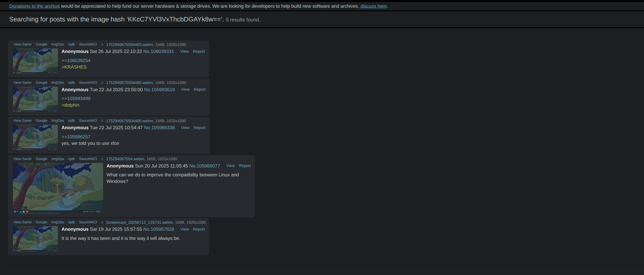644x275 pixels.
Task: Click iqdb for post No.106039331
Action: click(72, 44)
